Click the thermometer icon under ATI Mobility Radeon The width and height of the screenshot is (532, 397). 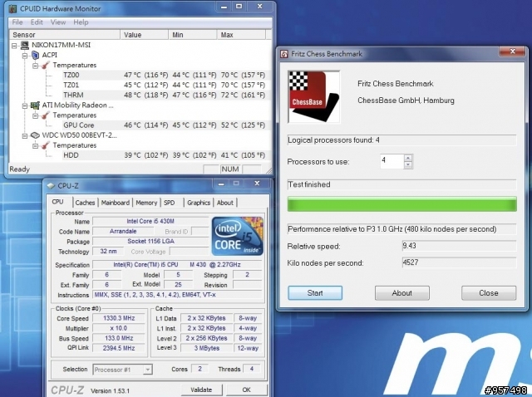click(46, 115)
